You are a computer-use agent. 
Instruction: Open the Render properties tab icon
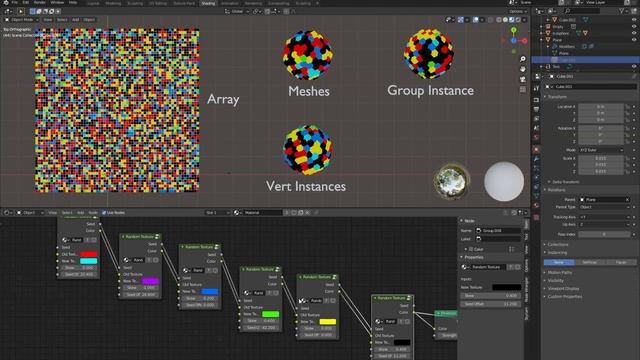coord(536,100)
